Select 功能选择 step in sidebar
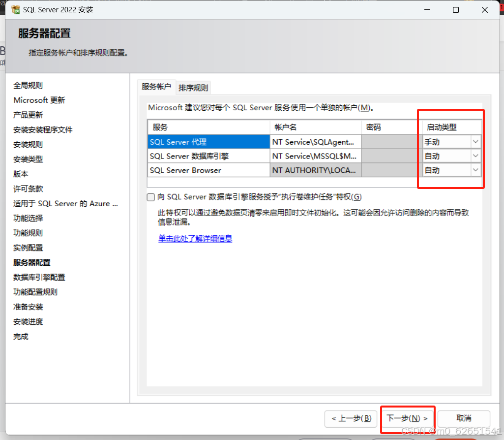Image resolution: width=504 pixels, height=440 pixels. [28, 218]
